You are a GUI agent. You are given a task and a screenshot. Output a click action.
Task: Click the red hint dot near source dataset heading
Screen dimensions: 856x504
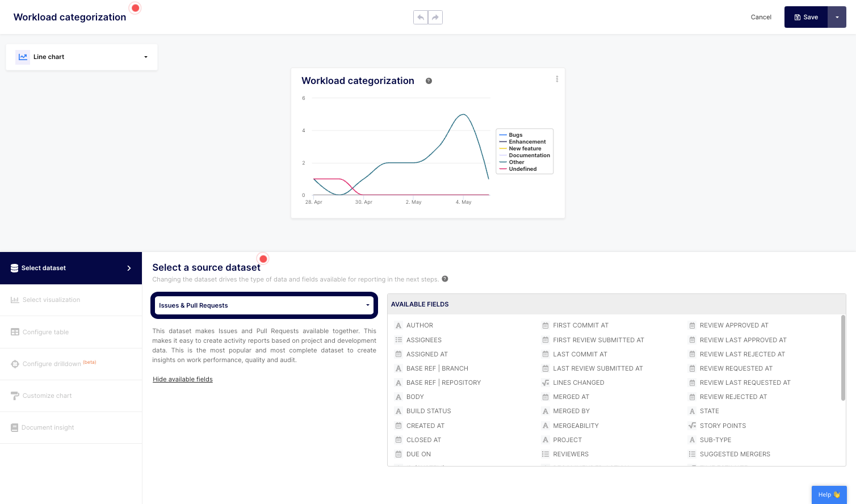(263, 259)
